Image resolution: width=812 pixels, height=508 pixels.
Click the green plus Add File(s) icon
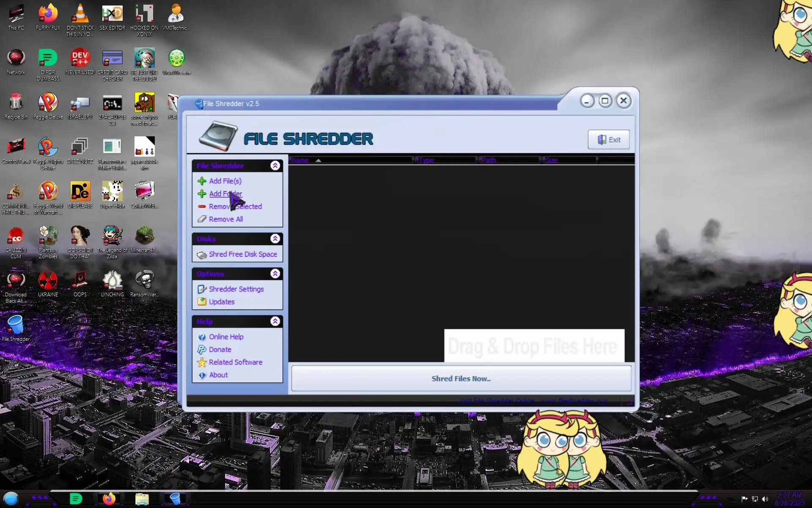tap(202, 181)
